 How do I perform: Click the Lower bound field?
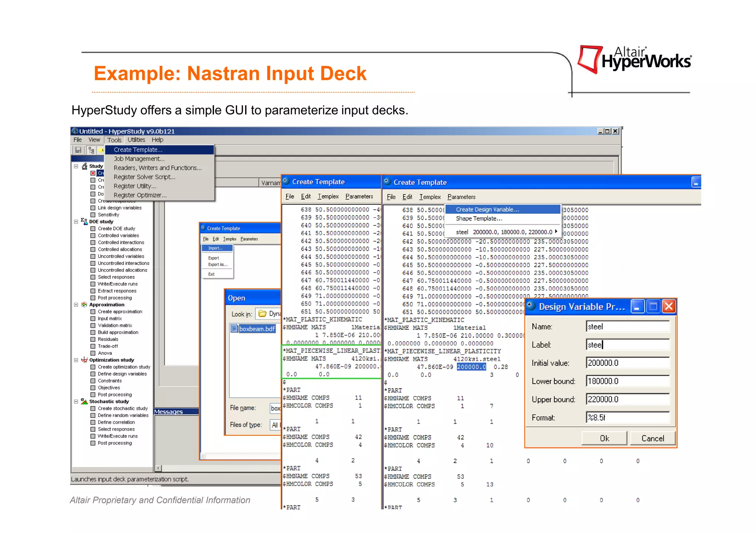tap(628, 381)
